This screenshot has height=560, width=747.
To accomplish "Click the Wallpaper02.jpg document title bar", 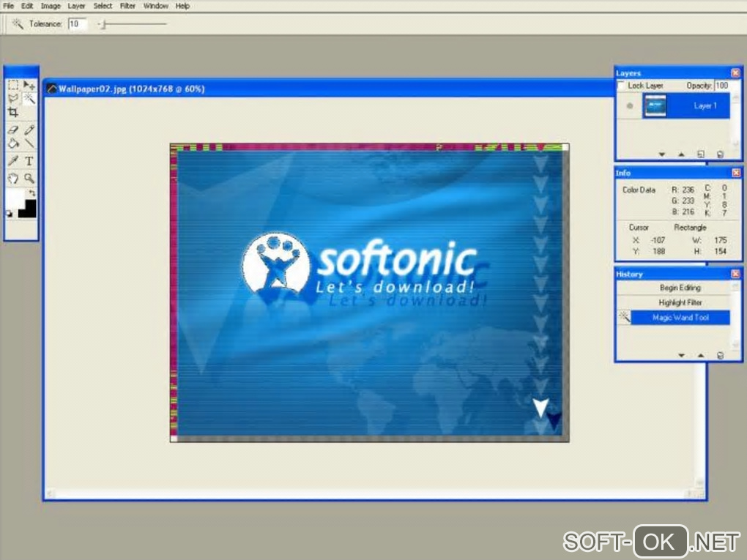I will [329, 89].
